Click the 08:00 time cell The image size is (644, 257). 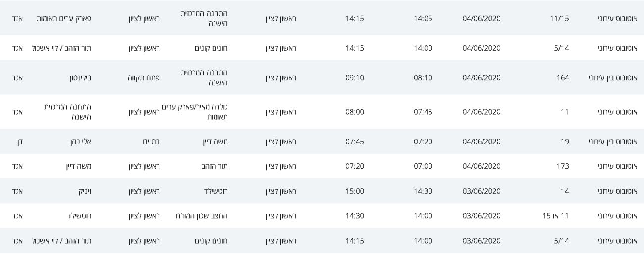[x=354, y=112]
